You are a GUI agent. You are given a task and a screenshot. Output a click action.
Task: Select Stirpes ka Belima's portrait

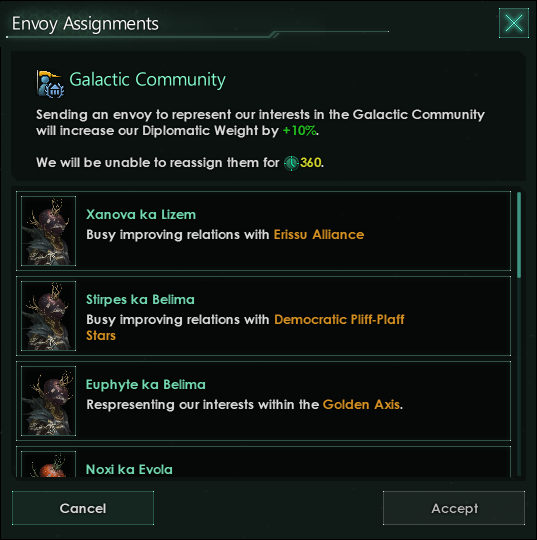(x=49, y=316)
